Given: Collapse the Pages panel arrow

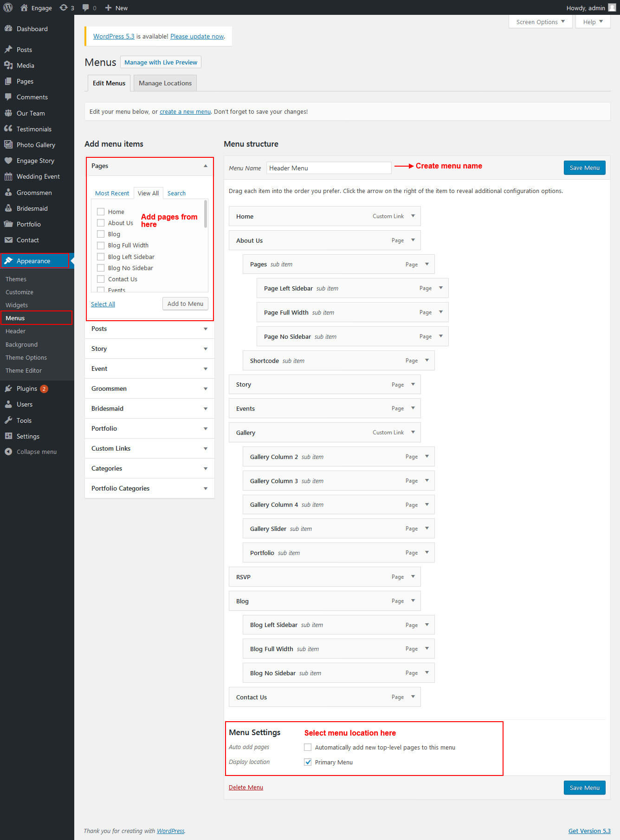Looking at the screenshot, I should (x=206, y=166).
